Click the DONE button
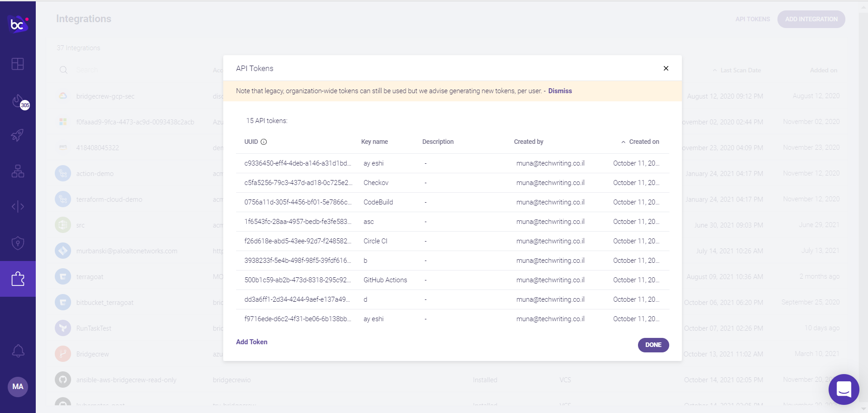868x413 pixels. click(653, 345)
